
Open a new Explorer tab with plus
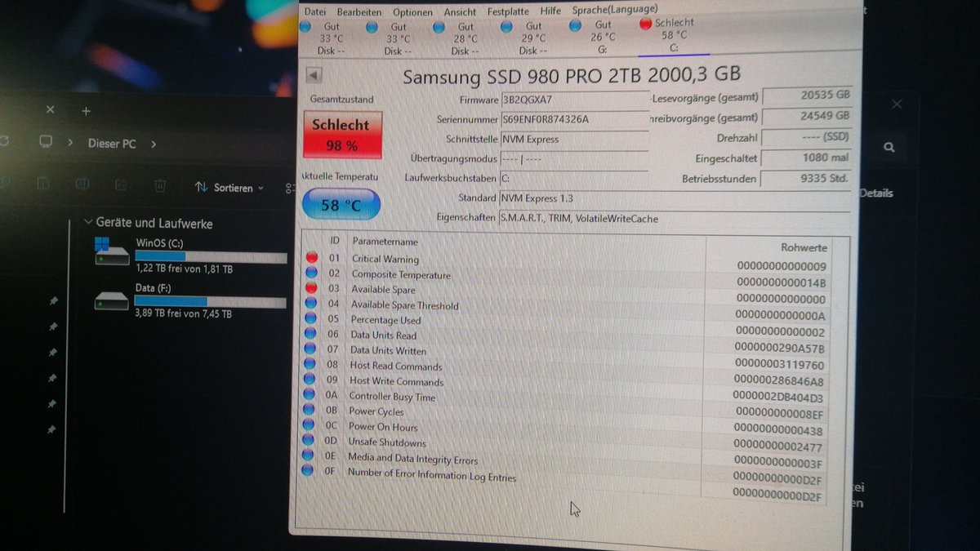tap(87, 110)
